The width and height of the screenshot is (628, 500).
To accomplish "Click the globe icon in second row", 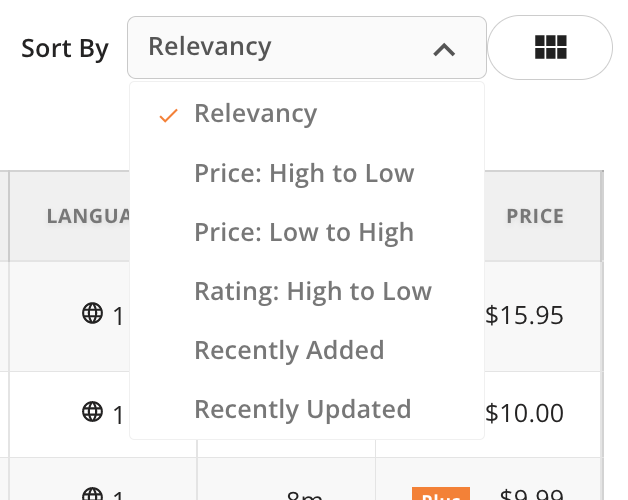I will click(93, 411).
